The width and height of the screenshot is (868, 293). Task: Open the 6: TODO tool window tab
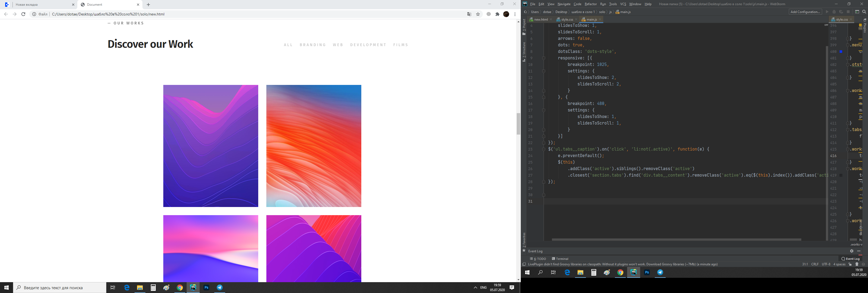pyautogui.click(x=538, y=259)
